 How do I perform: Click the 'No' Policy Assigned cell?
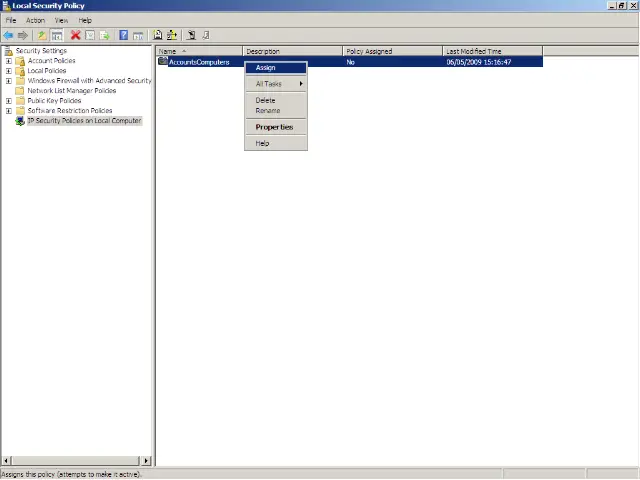[x=351, y=62]
